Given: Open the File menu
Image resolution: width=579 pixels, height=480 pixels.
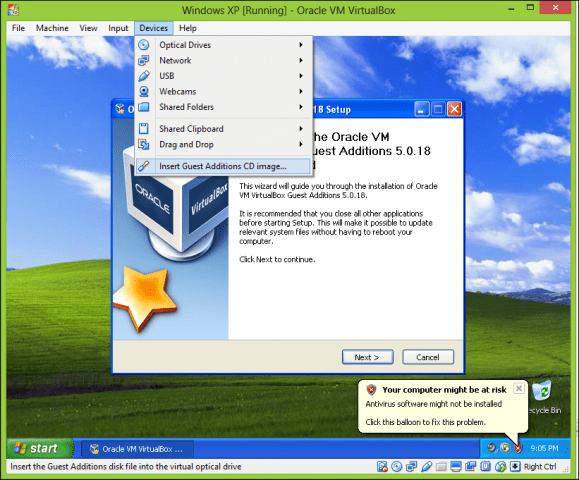Looking at the screenshot, I should [18, 28].
